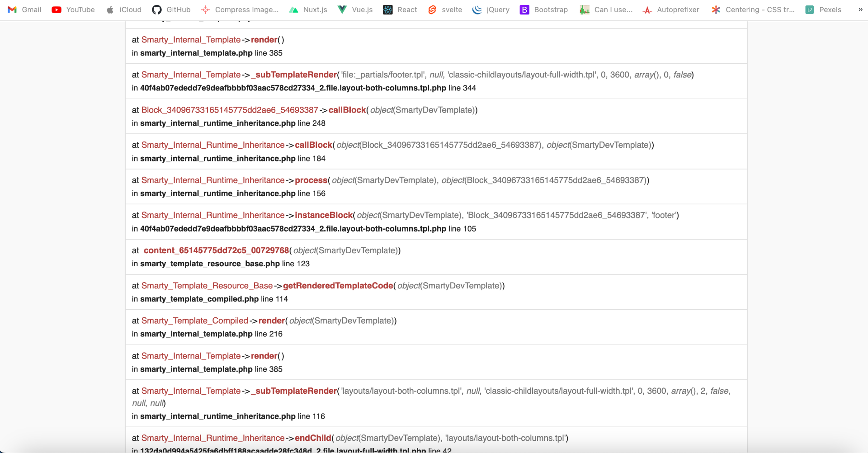Open the Bootstrap bookmark icon
Screen dimensions: 868x453
(x=524, y=9)
